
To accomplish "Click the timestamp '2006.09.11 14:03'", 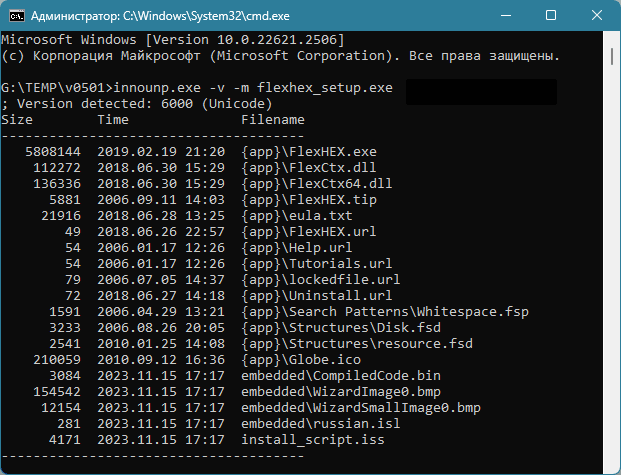I will (x=161, y=200).
